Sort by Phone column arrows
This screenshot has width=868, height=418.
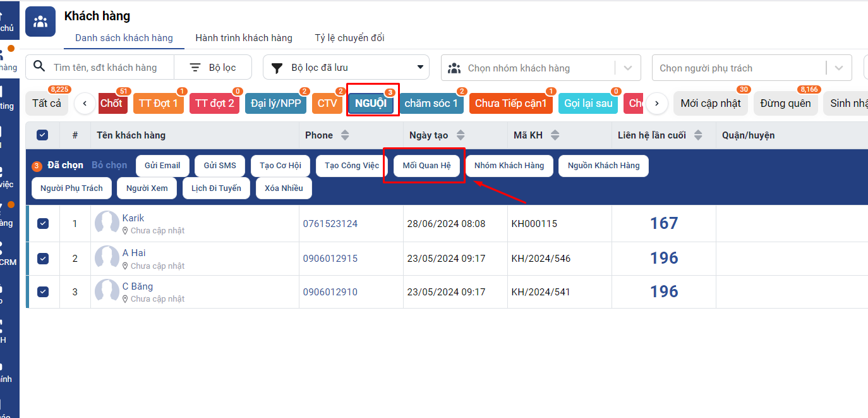345,135
